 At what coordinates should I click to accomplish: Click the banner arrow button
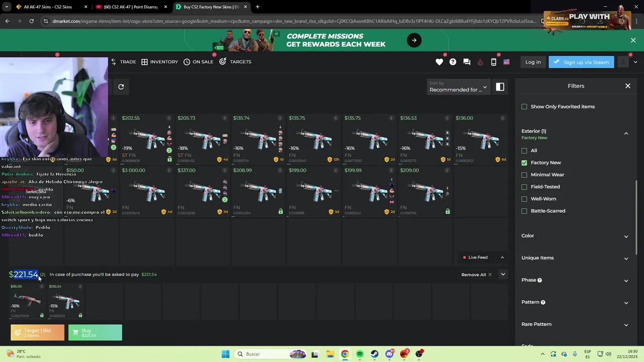point(414,40)
